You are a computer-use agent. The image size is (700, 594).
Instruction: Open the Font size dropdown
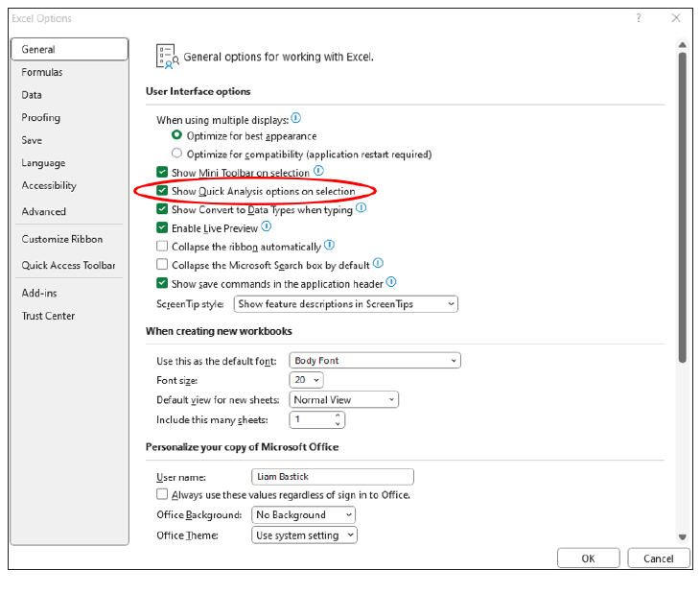click(306, 380)
